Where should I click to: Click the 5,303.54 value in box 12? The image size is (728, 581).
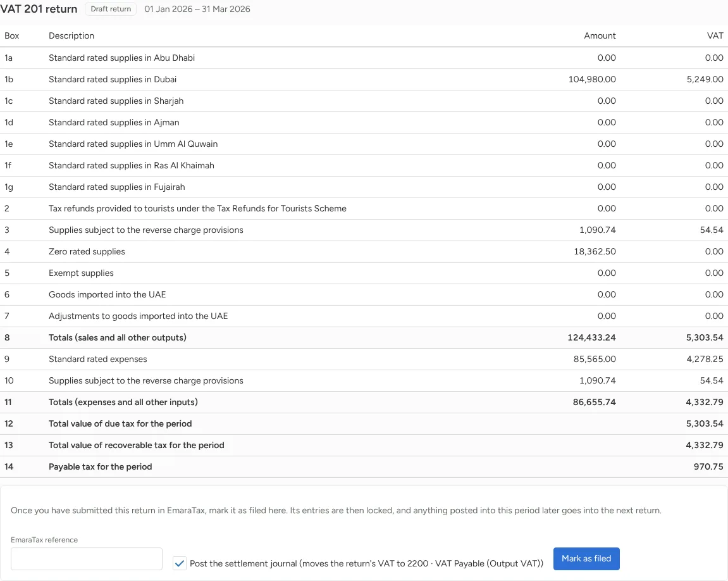(705, 423)
